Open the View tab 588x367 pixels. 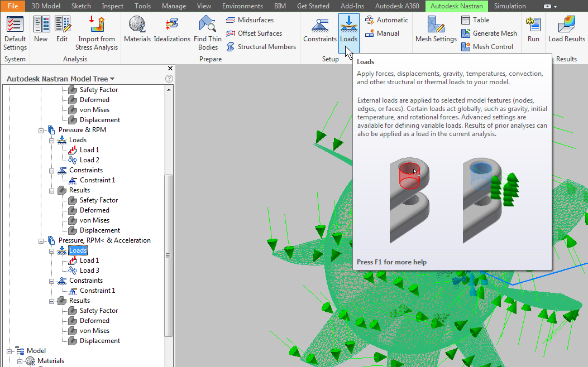[x=204, y=6]
